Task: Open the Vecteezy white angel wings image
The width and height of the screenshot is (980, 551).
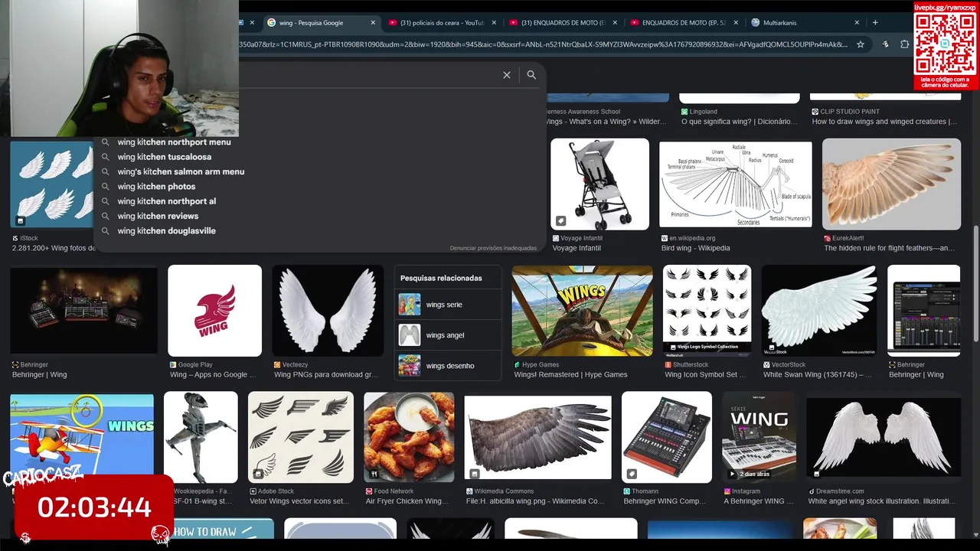Action: tap(328, 311)
